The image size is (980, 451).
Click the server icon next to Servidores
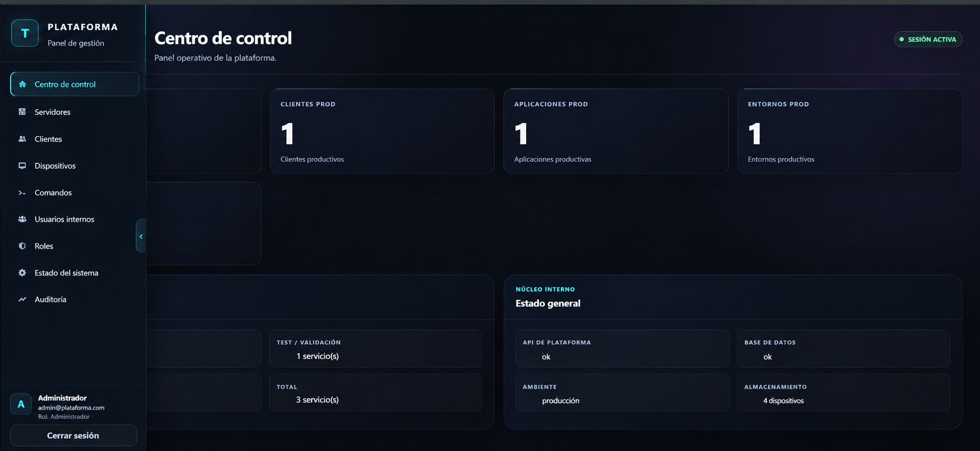point(22,112)
